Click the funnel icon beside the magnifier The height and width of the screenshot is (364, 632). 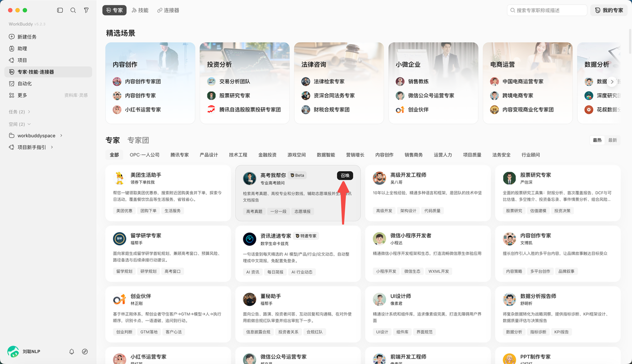coord(86,10)
